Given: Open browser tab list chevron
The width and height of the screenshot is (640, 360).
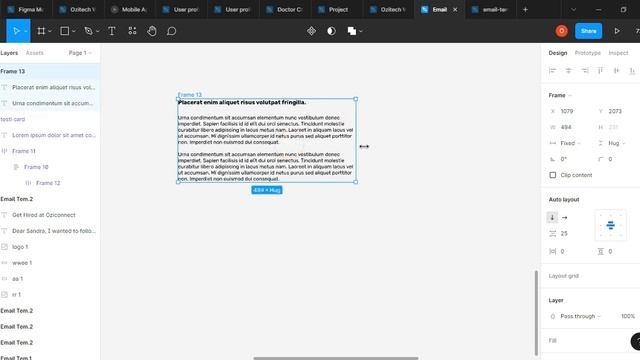Looking at the screenshot, I should [x=573, y=9].
